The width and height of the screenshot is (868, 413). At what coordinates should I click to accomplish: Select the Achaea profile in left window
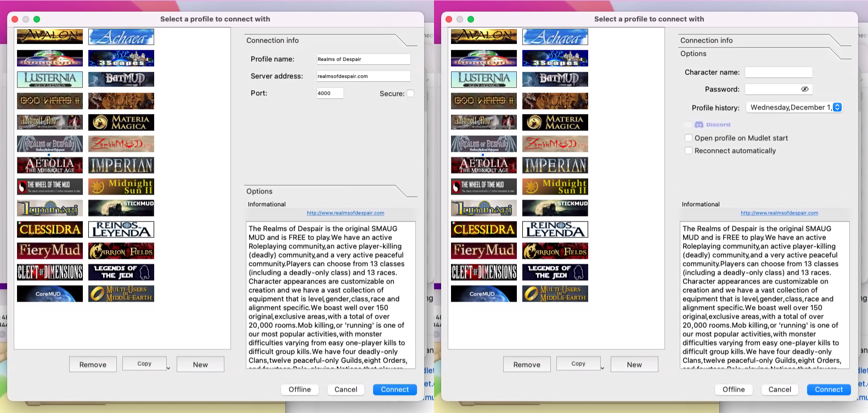tap(121, 37)
